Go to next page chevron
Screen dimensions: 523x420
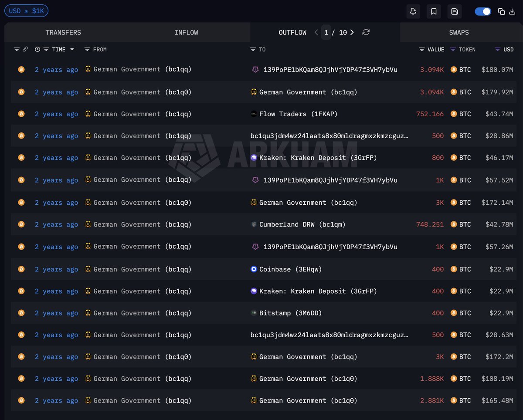pos(352,32)
